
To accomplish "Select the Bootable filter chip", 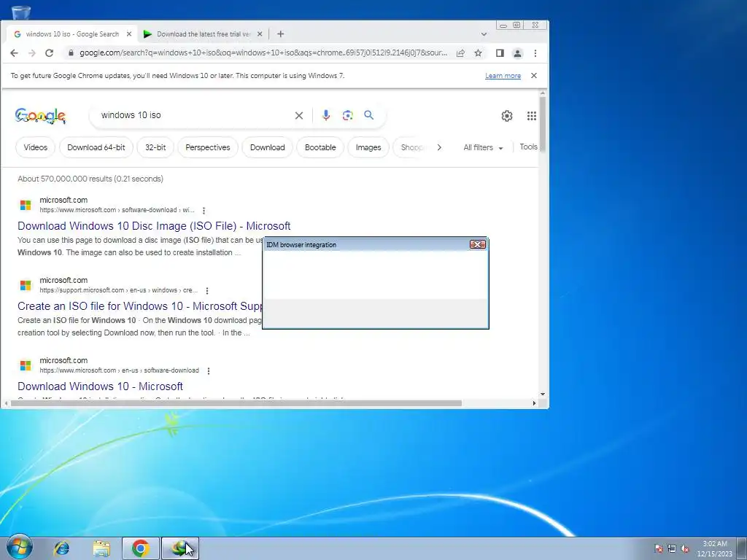I will click(x=320, y=147).
